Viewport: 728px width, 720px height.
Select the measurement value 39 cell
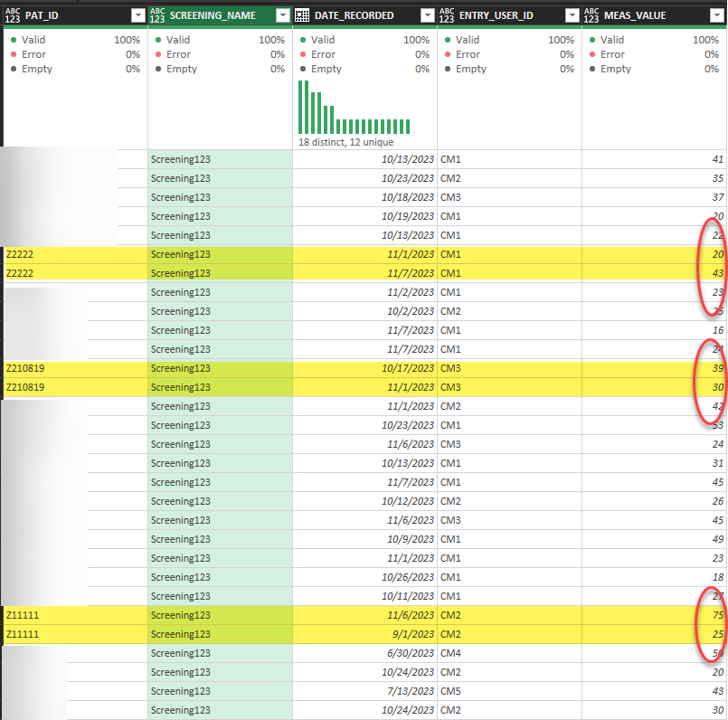pyautogui.click(x=655, y=368)
